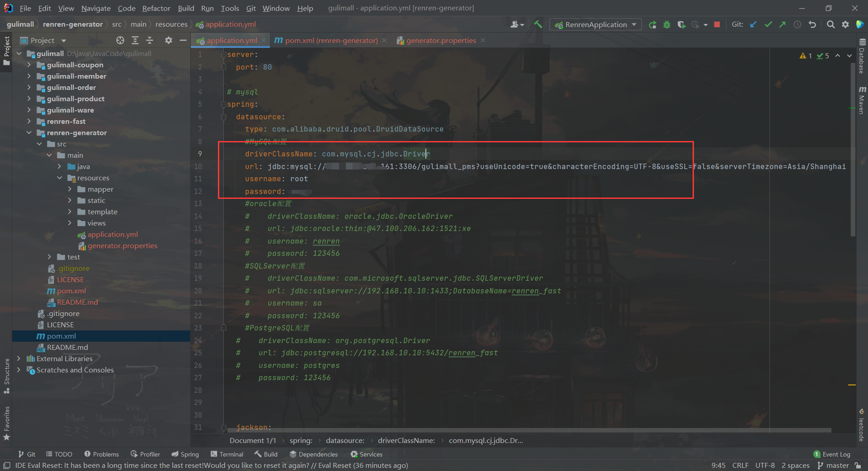
Task: Rollback changes with undo arrow icon
Action: click(812, 24)
